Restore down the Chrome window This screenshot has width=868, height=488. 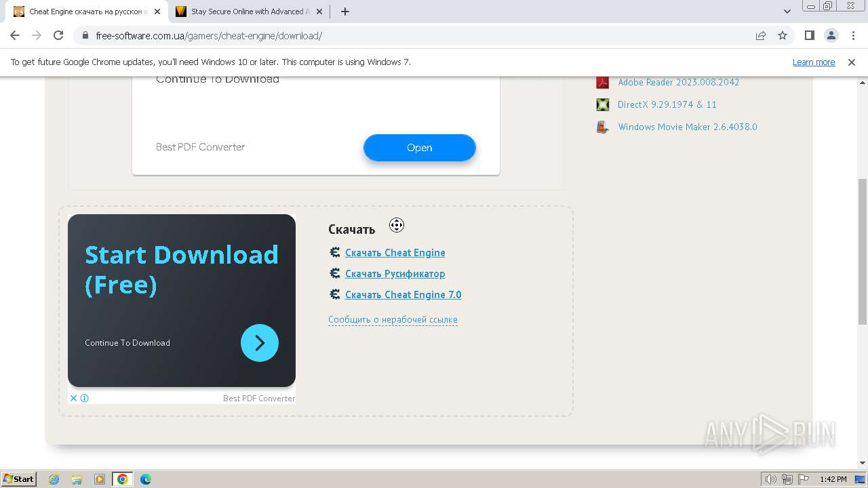(x=828, y=5)
